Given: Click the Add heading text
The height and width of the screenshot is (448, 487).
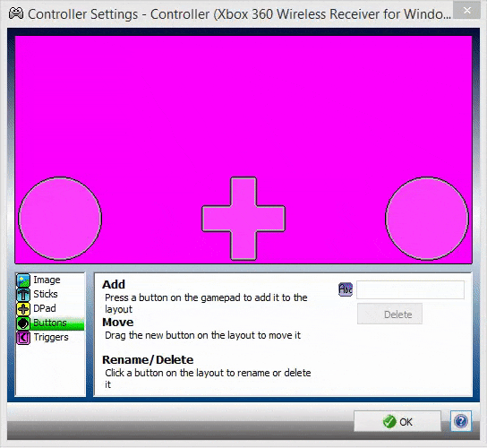Looking at the screenshot, I should [114, 284].
